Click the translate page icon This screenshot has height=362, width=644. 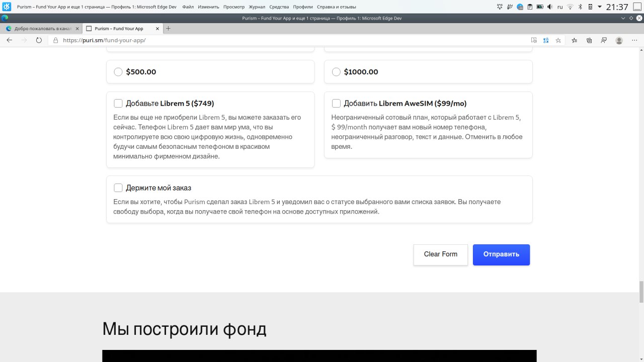click(546, 40)
